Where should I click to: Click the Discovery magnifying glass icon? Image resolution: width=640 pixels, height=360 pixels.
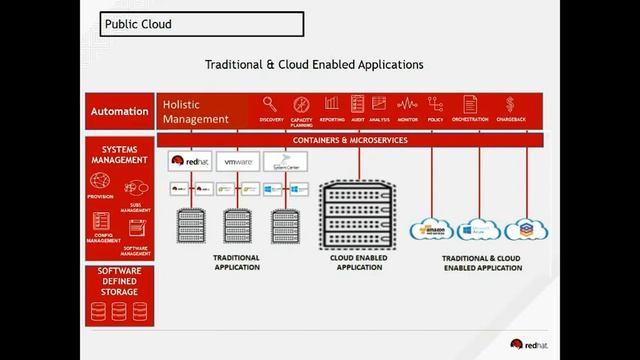270,104
